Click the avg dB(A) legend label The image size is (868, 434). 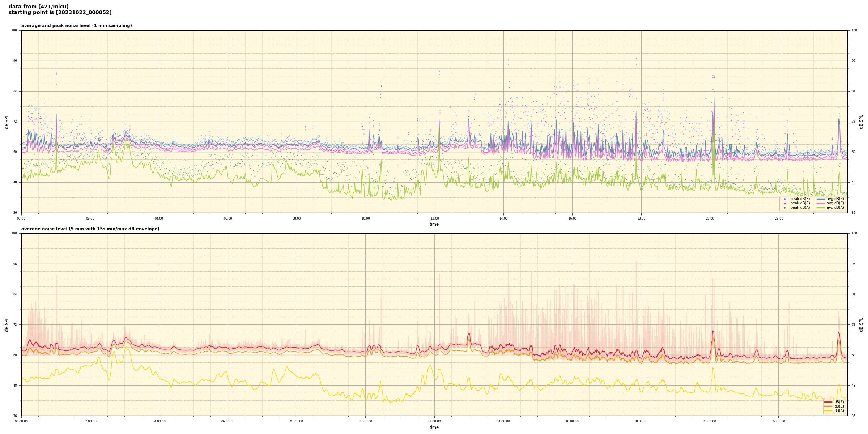835,208
